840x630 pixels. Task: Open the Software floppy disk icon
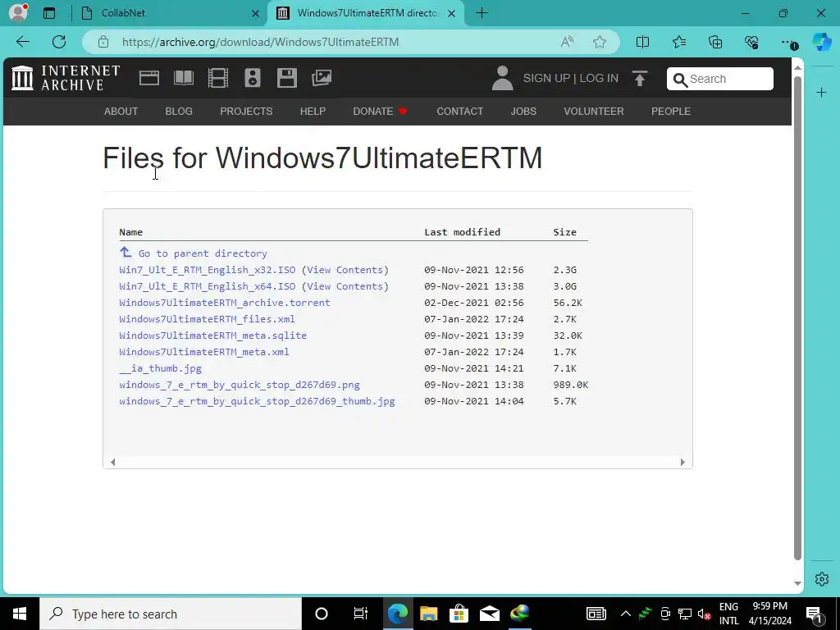click(286, 78)
